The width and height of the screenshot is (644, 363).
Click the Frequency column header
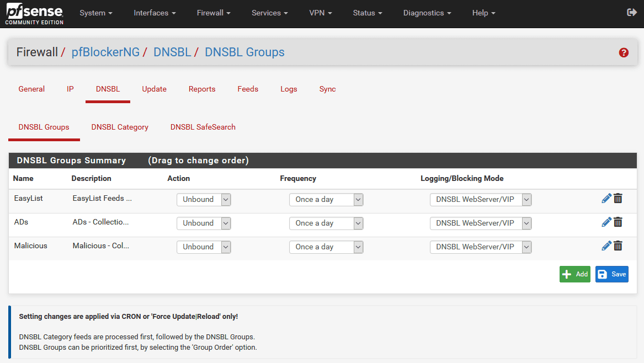(x=298, y=179)
